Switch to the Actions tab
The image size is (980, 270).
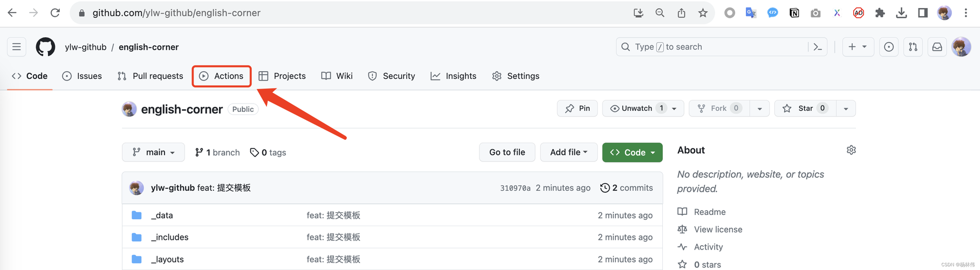222,76
